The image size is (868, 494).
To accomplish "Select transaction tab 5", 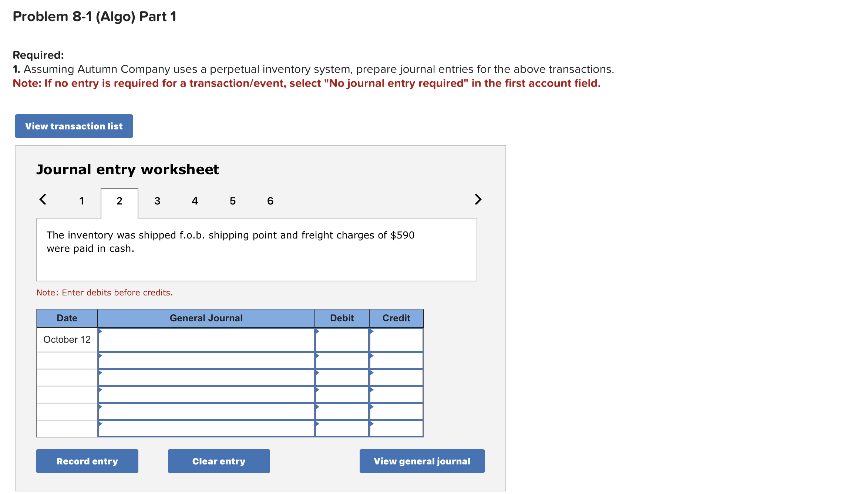I will pos(232,200).
